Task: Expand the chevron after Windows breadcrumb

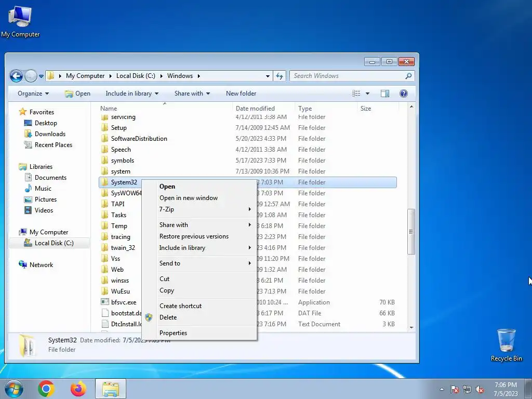Action: pos(199,76)
